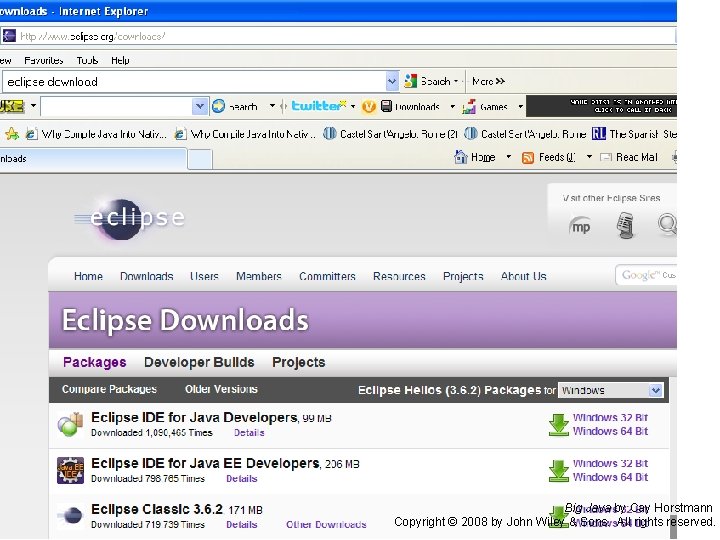Switch to the Developer Builds tab
Screen dimensions: 720x540
199,362
